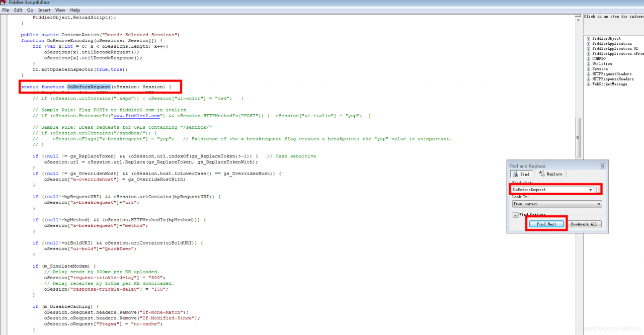Click the editor vertical scrollbar thumb

pyautogui.click(x=578, y=138)
